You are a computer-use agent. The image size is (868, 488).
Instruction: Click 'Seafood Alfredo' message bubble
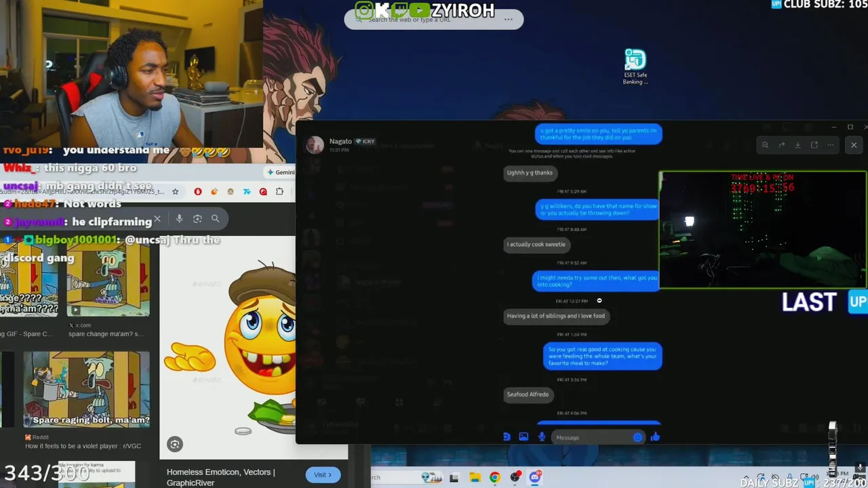(x=528, y=394)
